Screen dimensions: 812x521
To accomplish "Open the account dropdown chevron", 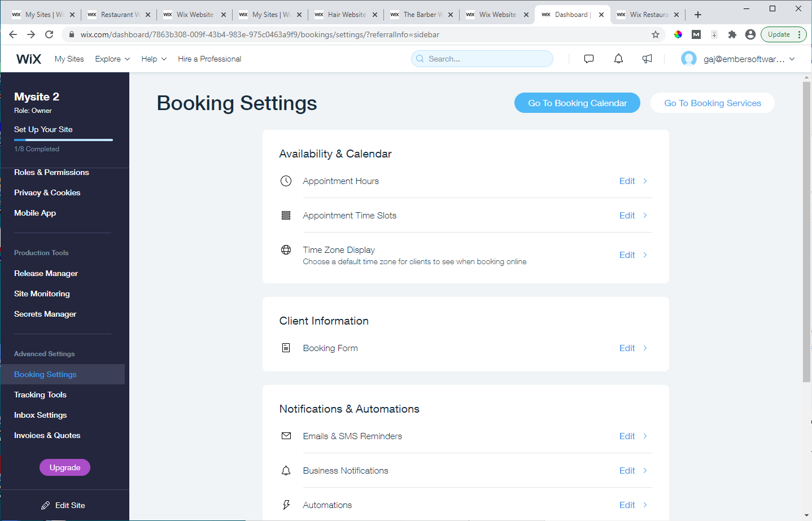I will [x=792, y=59].
